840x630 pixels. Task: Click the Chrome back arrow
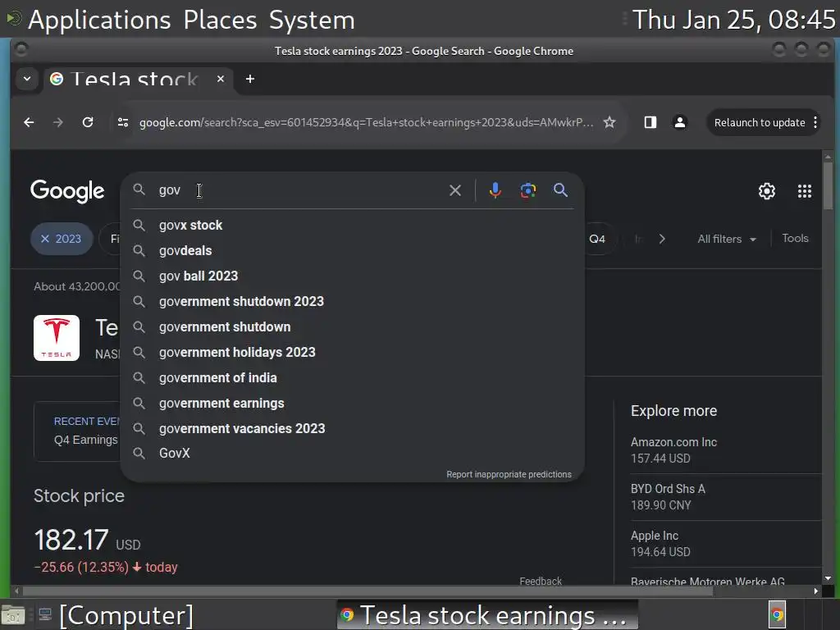[29, 123]
